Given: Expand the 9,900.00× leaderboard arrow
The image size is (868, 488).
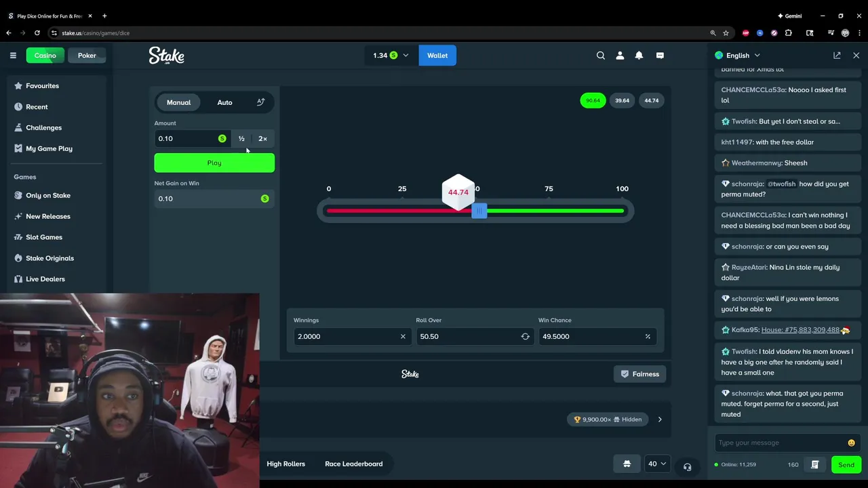Looking at the screenshot, I should [660, 420].
